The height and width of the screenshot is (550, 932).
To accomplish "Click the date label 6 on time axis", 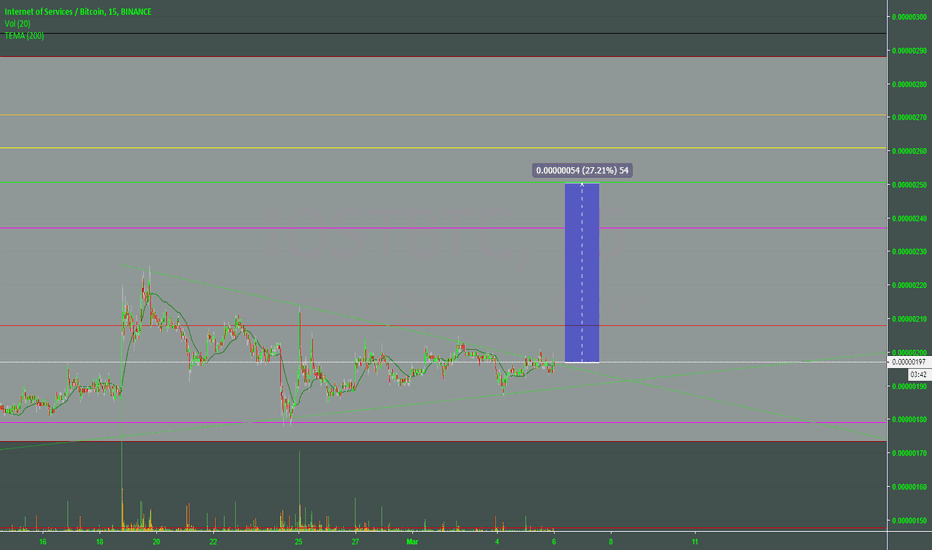I will (554, 542).
